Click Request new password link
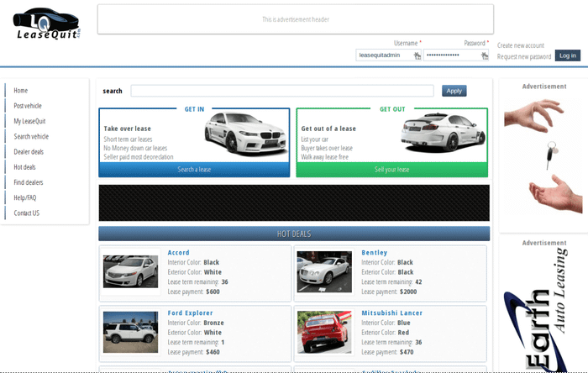The height and width of the screenshot is (373, 588). pyautogui.click(x=524, y=56)
